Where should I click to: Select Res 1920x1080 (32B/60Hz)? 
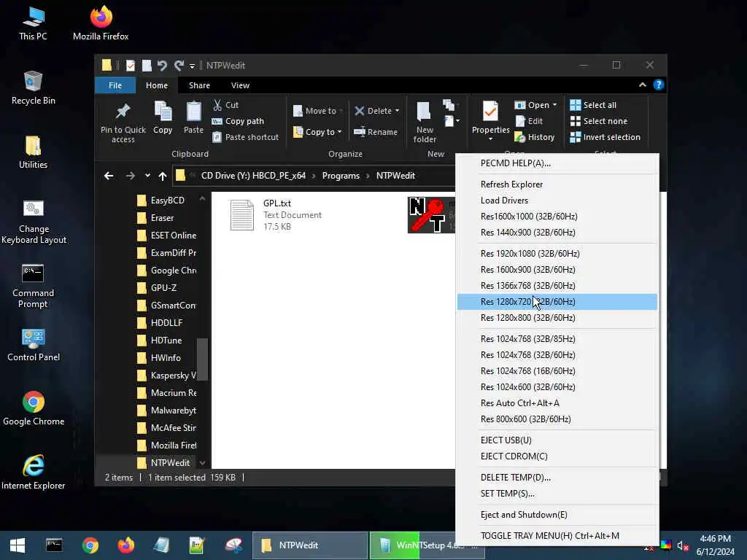(557, 253)
